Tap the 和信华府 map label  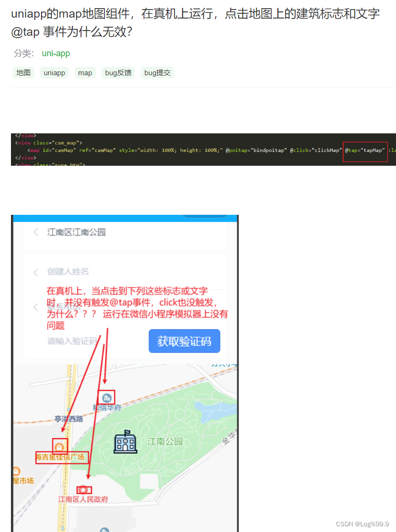(x=107, y=408)
